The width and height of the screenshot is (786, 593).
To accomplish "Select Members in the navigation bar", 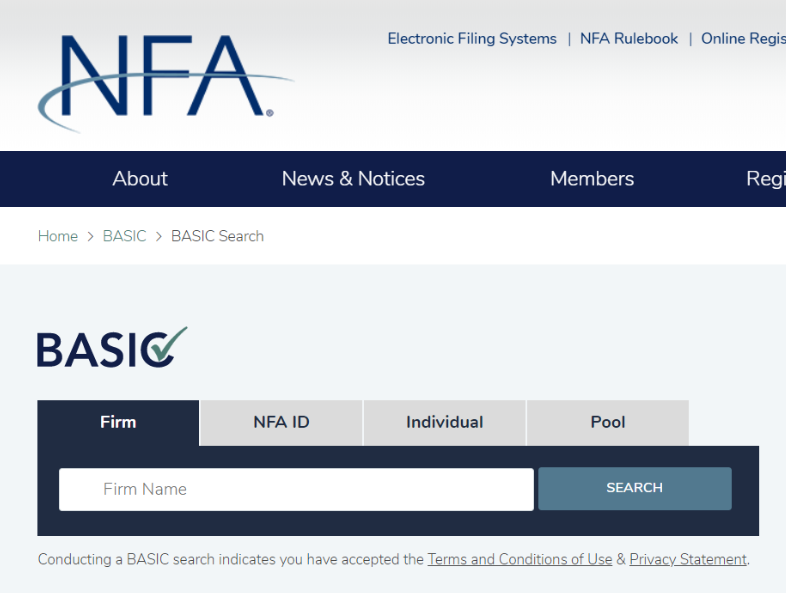I will coord(592,179).
